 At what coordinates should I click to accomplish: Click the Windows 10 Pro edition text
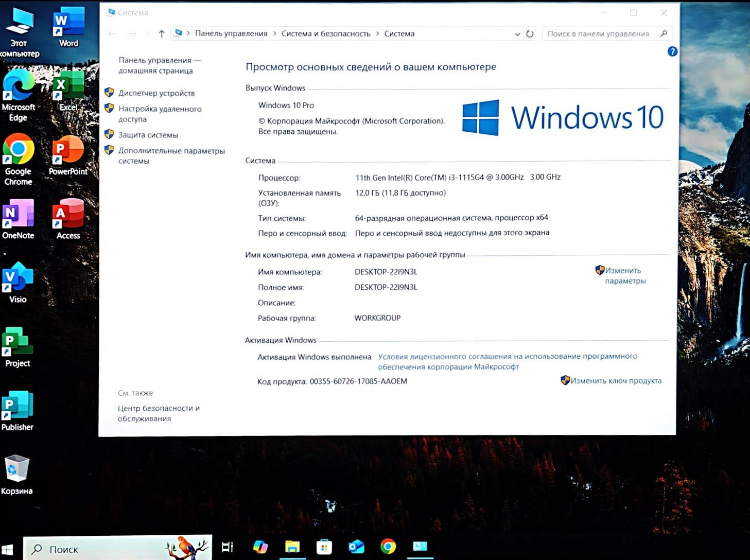pos(286,105)
